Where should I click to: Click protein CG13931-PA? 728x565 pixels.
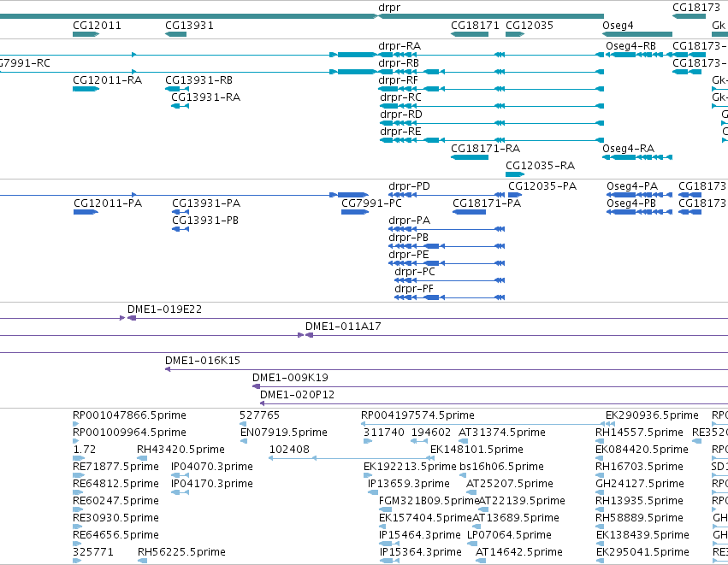click(x=206, y=203)
